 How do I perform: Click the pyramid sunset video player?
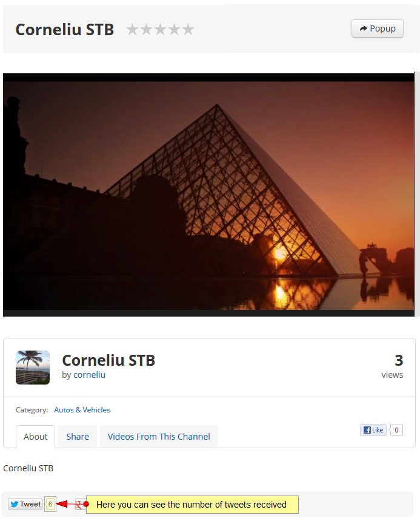click(208, 195)
